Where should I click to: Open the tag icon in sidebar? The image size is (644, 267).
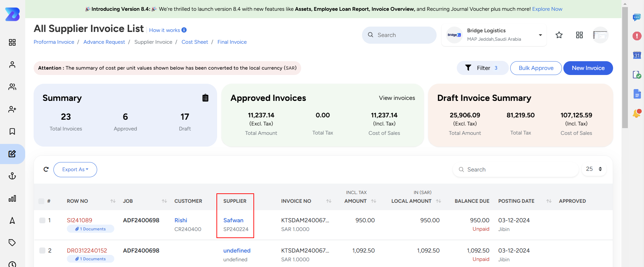(12, 242)
